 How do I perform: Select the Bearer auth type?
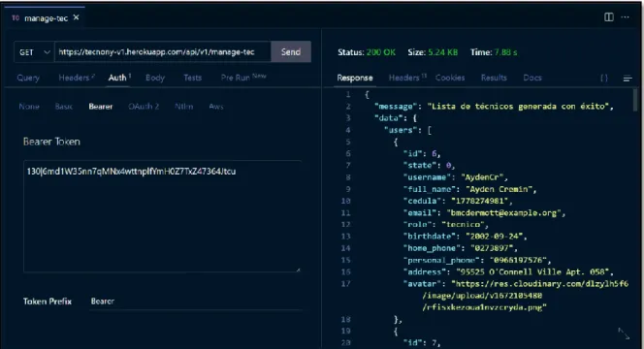101,107
